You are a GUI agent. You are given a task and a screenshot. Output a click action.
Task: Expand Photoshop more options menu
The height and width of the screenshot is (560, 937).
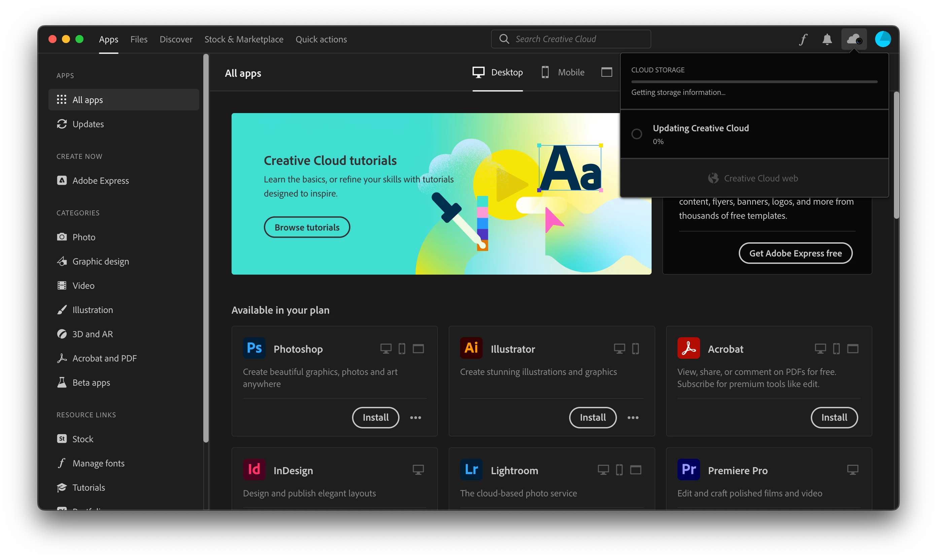click(415, 417)
